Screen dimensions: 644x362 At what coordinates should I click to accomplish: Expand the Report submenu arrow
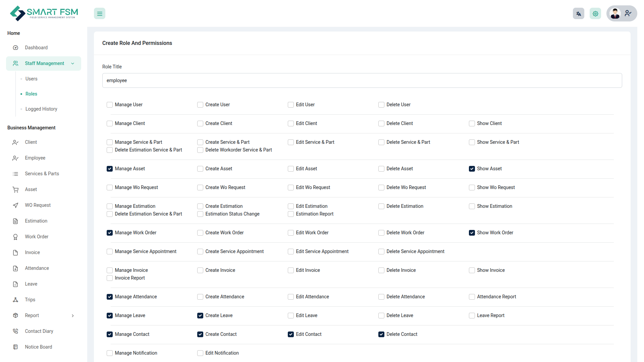(73, 316)
